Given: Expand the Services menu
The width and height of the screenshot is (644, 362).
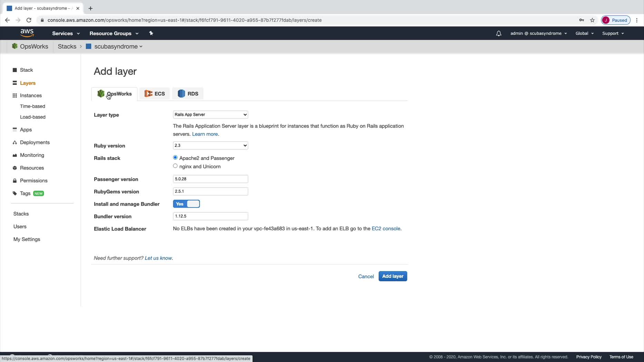Looking at the screenshot, I should (x=66, y=33).
